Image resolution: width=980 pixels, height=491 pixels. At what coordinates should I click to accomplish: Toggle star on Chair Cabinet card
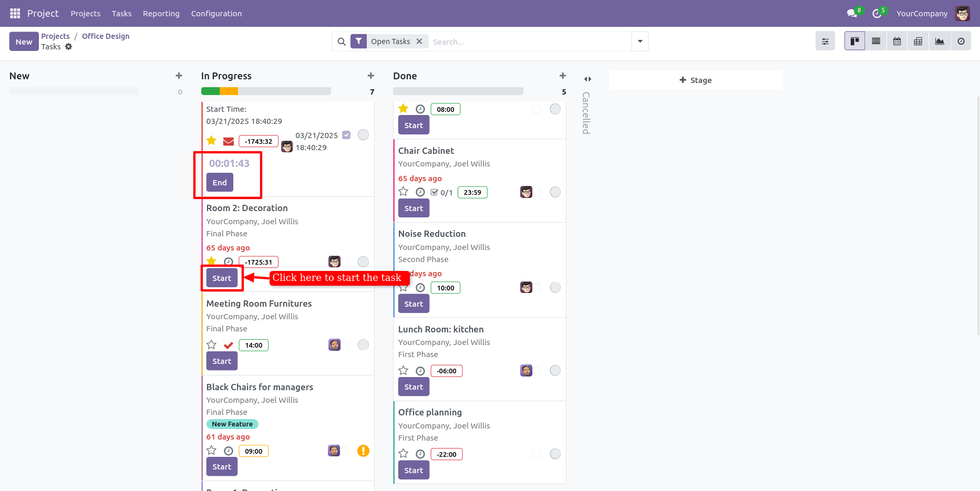(403, 191)
